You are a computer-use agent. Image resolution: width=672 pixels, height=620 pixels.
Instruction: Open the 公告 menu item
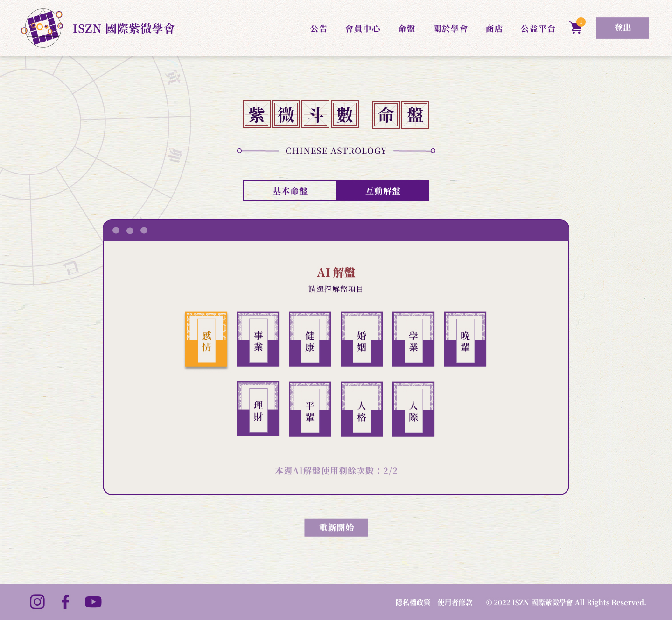(319, 28)
